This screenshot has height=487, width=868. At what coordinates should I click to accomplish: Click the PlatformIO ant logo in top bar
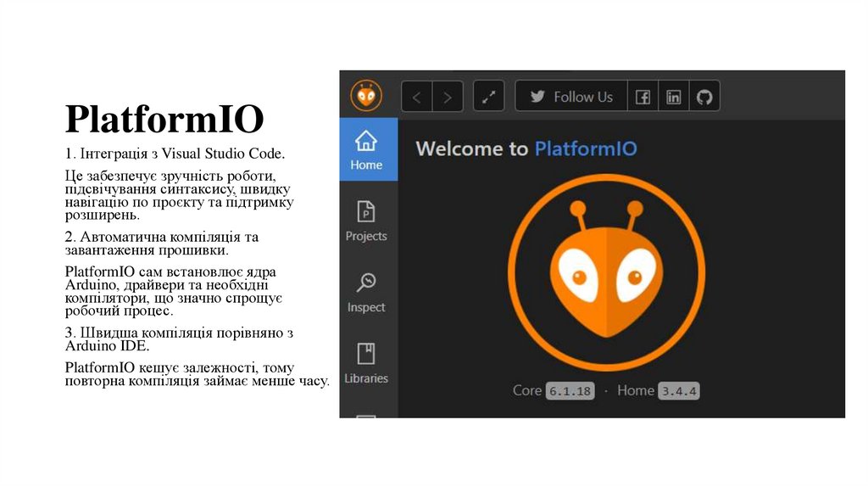pyautogui.click(x=366, y=96)
